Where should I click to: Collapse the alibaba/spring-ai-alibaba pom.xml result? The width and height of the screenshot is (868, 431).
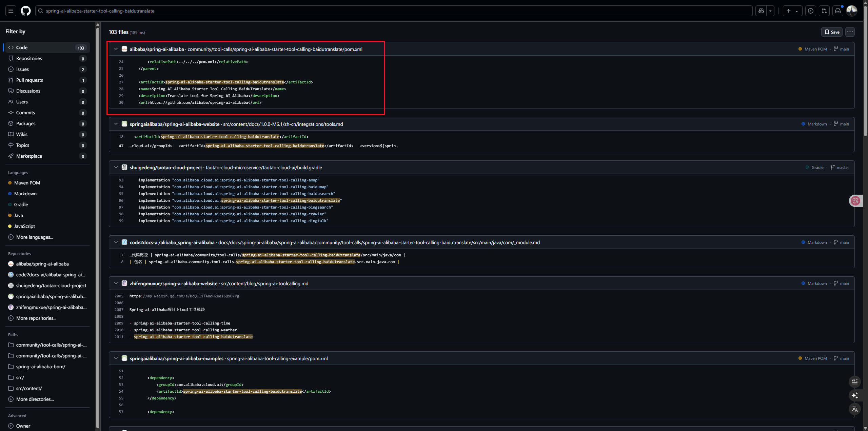coord(116,49)
